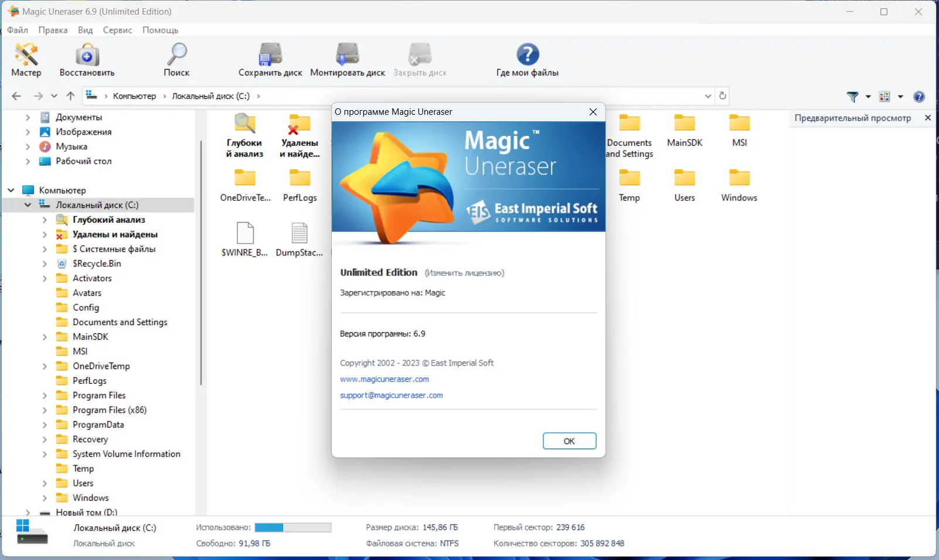Click the refresh icon beside the address bar
This screenshot has height=560, width=939.
[x=723, y=96]
